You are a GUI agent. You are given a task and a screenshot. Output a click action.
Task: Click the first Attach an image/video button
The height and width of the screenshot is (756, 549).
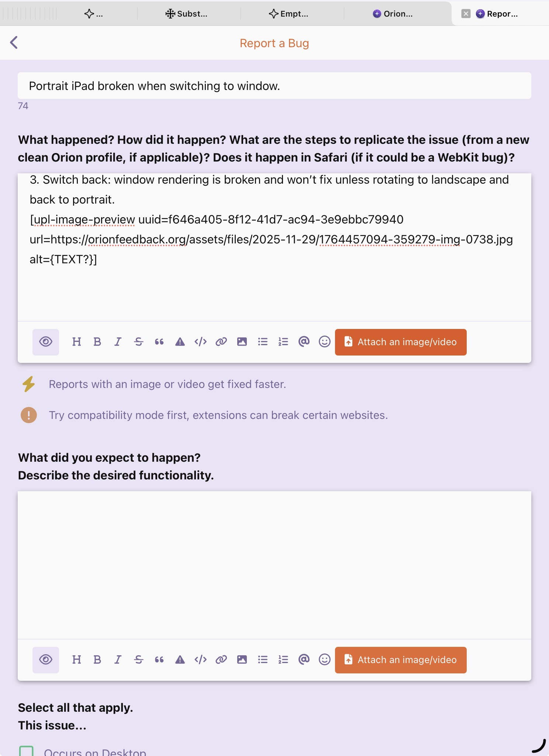[x=401, y=342]
